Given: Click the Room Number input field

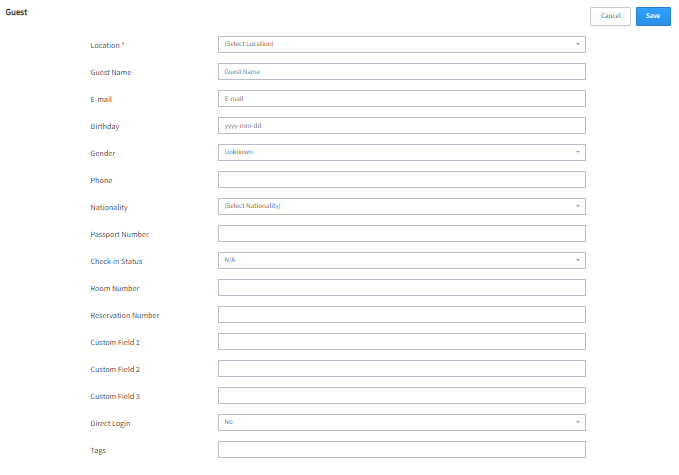Looking at the screenshot, I should pyautogui.click(x=402, y=288).
